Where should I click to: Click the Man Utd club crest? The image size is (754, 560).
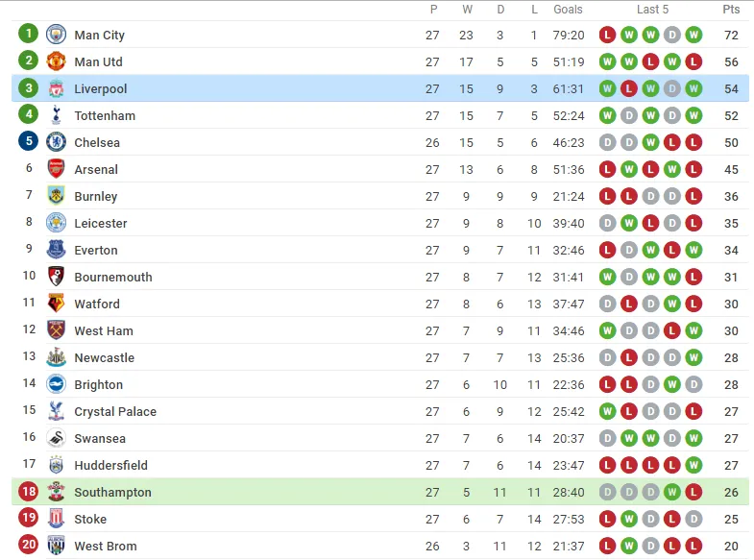pyautogui.click(x=57, y=61)
